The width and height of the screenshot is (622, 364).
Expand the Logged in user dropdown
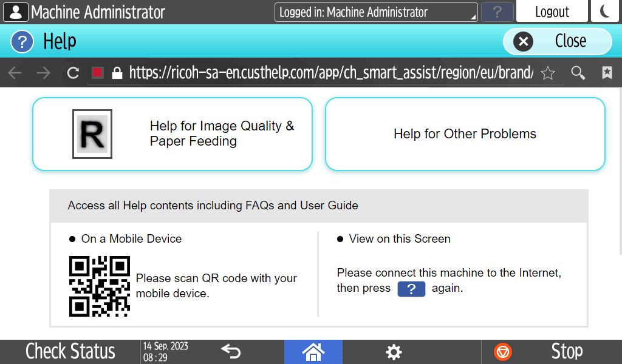tap(376, 12)
